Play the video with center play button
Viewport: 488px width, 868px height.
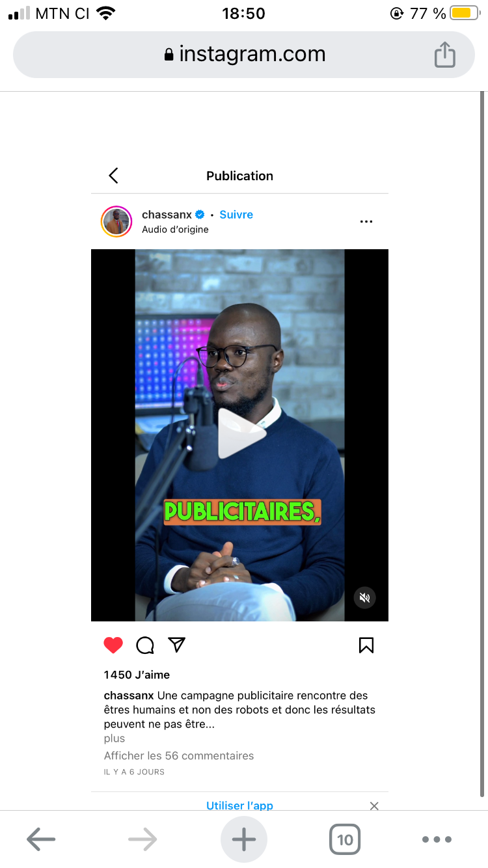tap(239, 434)
